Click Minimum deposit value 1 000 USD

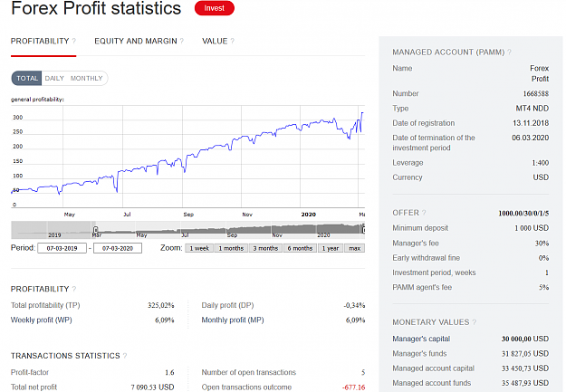coord(532,228)
